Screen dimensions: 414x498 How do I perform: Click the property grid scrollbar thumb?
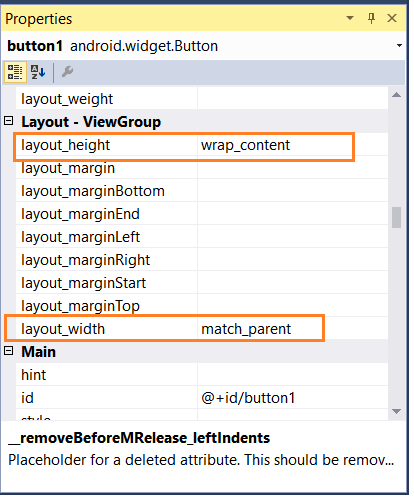396,217
